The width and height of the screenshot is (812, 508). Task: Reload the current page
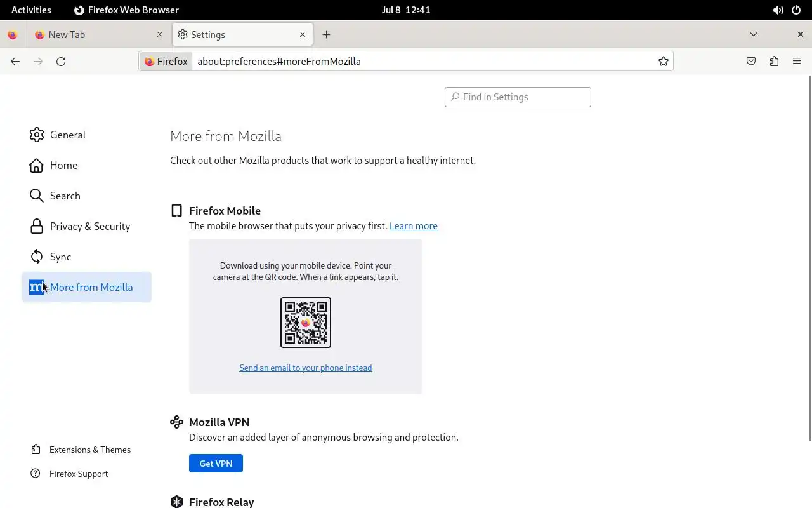click(x=61, y=61)
